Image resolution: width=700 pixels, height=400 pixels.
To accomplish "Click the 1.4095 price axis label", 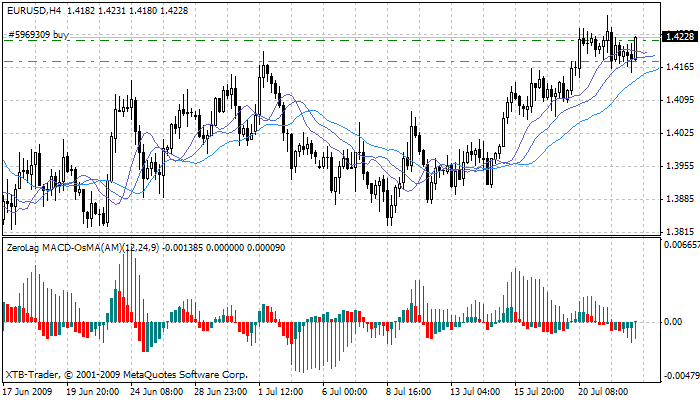I will click(679, 100).
